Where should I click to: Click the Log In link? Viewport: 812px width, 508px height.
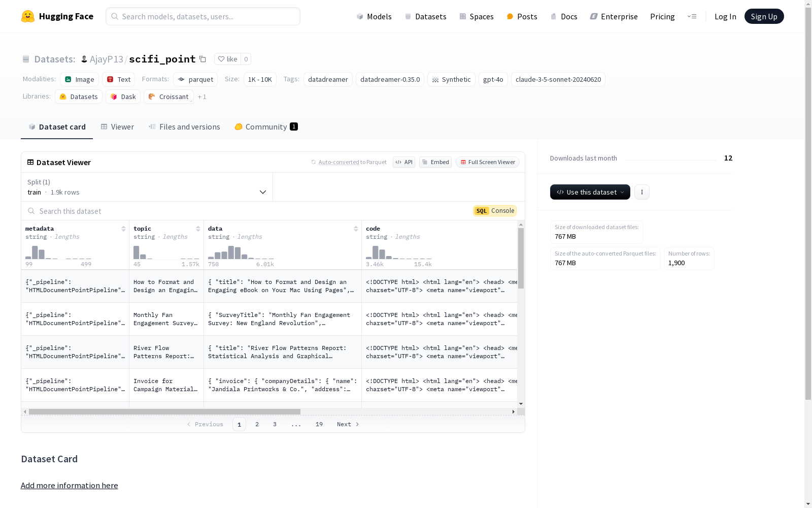pyautogui.click(x=725, y=16)
